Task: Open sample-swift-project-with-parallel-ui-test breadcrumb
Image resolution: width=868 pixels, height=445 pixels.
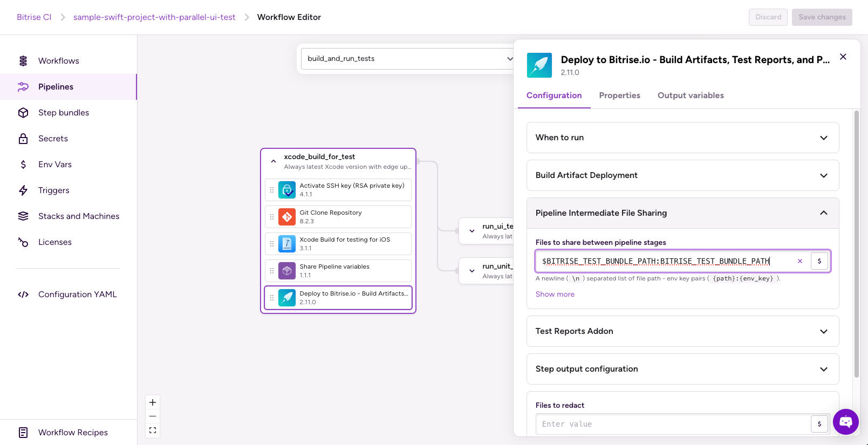Action: tap(154, 17)
